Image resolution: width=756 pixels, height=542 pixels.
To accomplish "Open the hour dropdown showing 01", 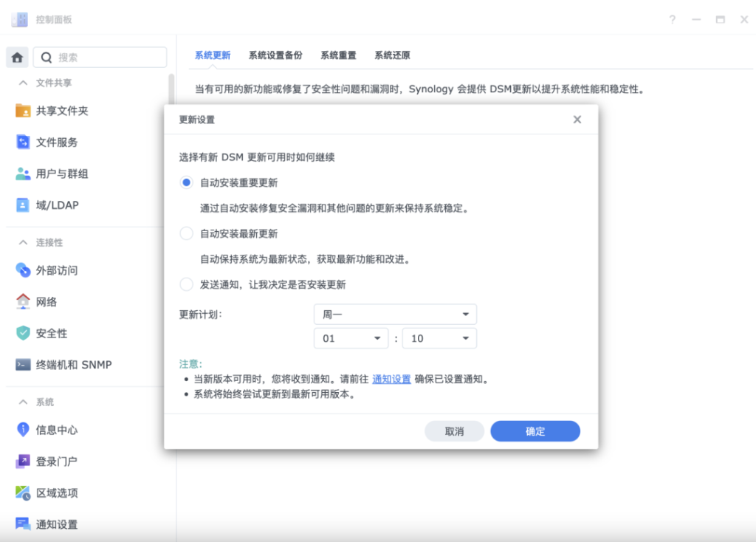I will coord(351,338).
